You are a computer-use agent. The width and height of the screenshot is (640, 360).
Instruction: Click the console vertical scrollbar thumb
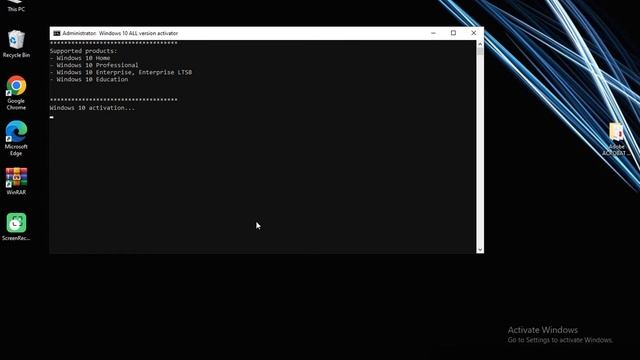(x=480, y=51)
